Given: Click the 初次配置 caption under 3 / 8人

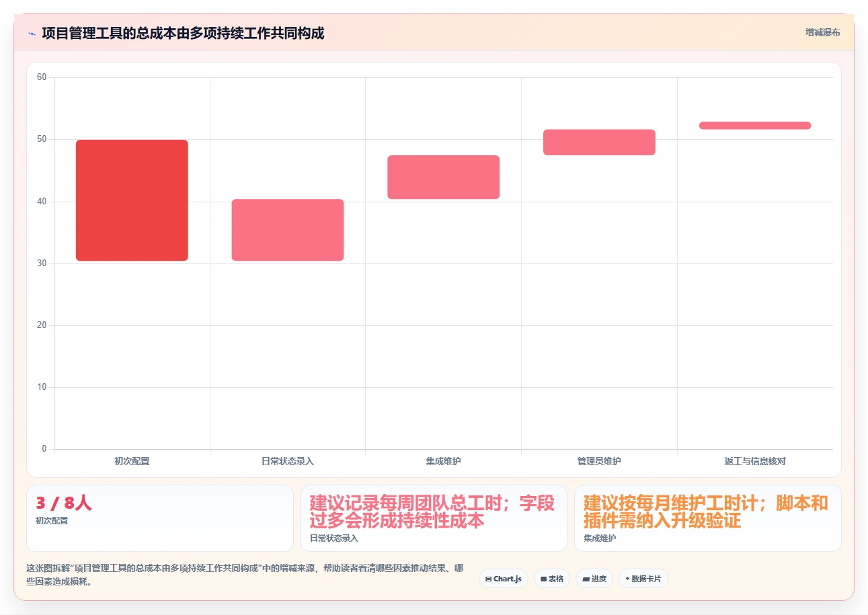Looking at the screenshot, I should tap(52, 520).
